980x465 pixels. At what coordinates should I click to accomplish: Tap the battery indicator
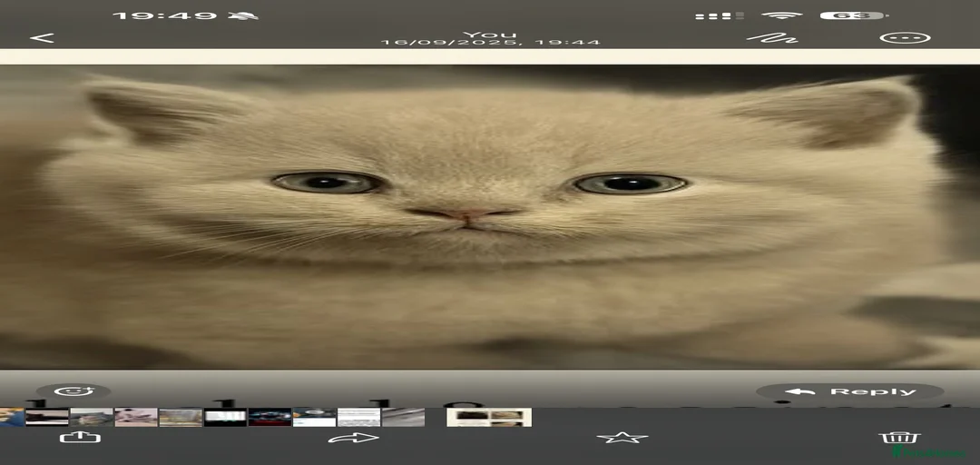coord(851,15)
